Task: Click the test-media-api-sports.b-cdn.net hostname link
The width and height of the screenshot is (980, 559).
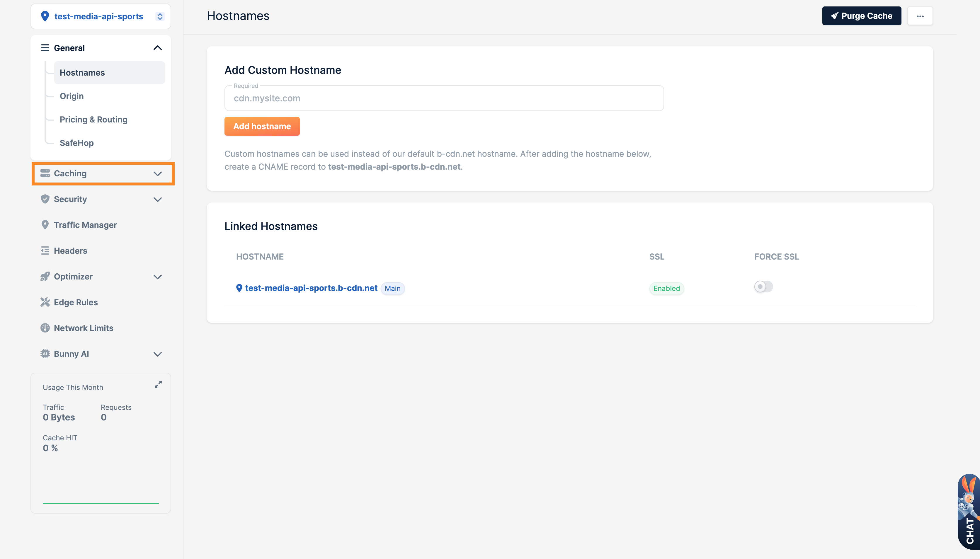Action: (x=312, y=288)
